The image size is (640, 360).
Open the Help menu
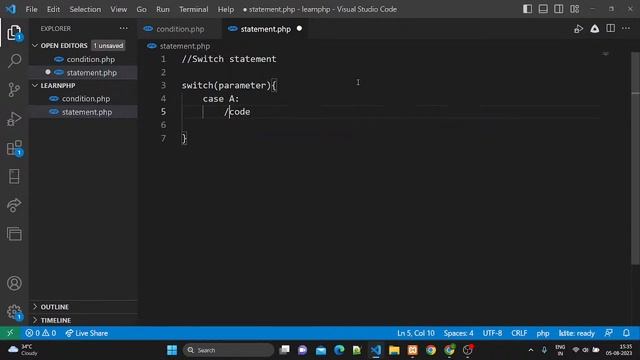click(226, 9)
